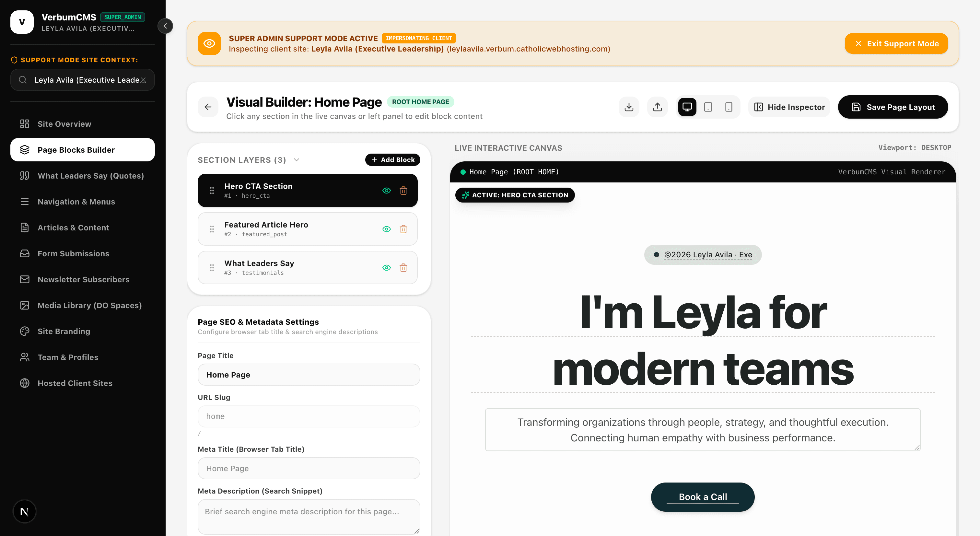The height and width of the screenshot is (536, 980).
Task: Open Media Library (DO Spaces)
Action: click(x=83, y=306)
